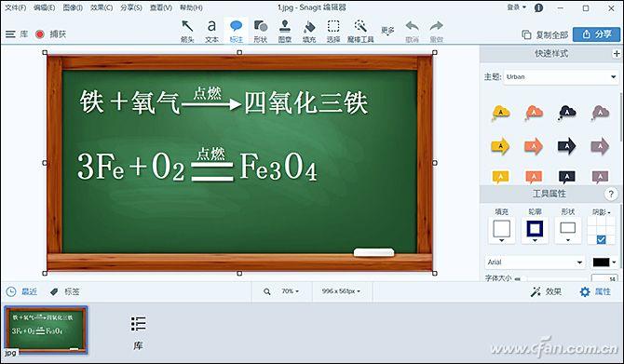Open the File menu

click(15, 7)
